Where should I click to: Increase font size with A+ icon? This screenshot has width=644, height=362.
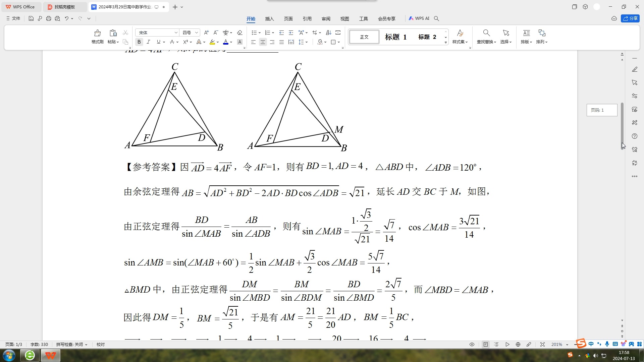pos(206,33)
